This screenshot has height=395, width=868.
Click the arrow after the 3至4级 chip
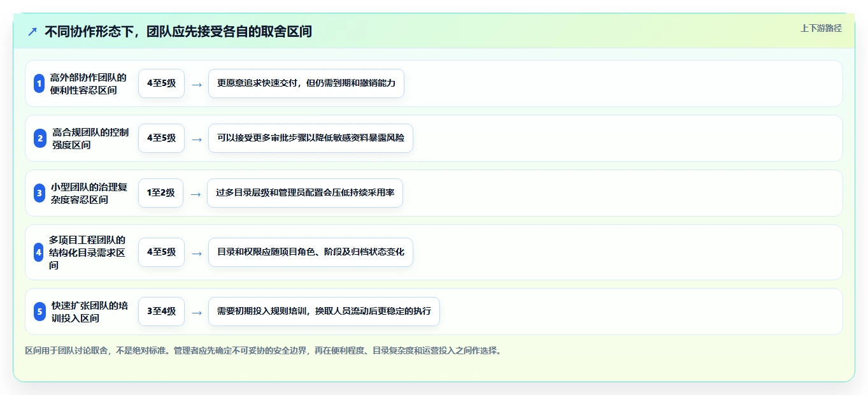coord(197,312)
